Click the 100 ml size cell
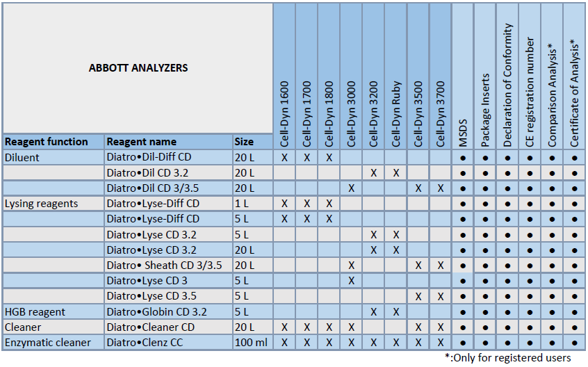This screenshot has height=367, width=588. coord(253,343)
